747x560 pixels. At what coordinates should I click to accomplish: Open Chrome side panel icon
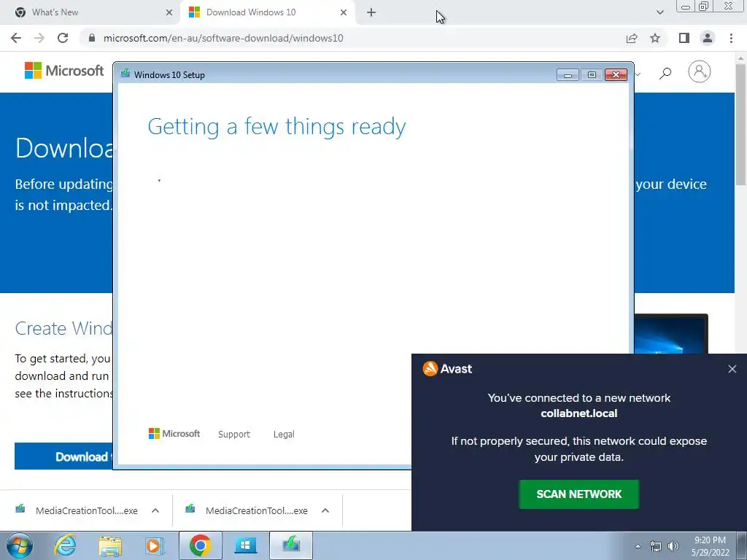point(684,38)
